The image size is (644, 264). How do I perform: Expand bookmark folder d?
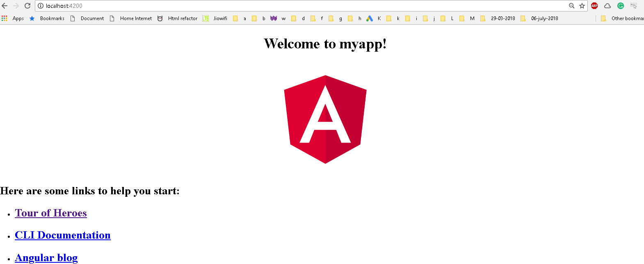[x=298, y=18]
